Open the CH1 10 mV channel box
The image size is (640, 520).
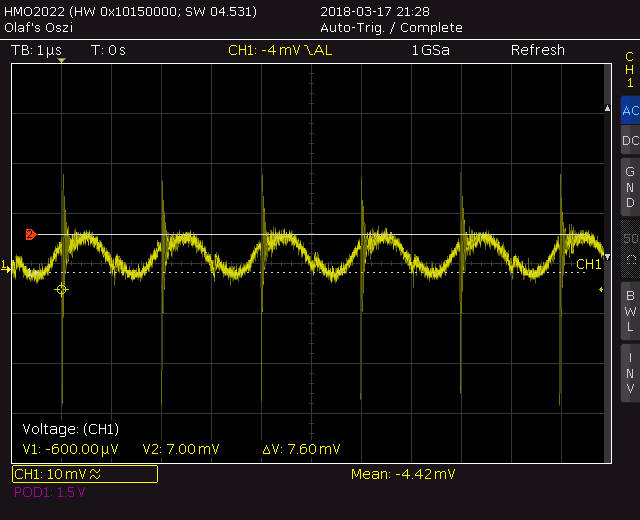tap(85, 474)
